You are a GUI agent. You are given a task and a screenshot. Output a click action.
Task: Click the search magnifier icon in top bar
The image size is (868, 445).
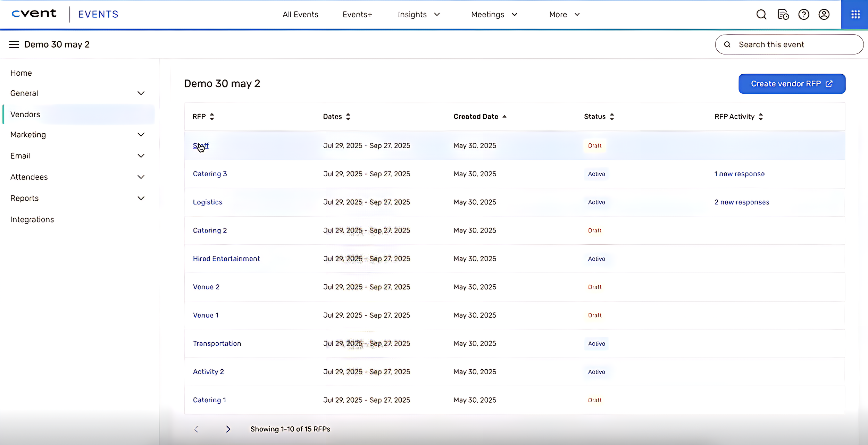[761, 15]
